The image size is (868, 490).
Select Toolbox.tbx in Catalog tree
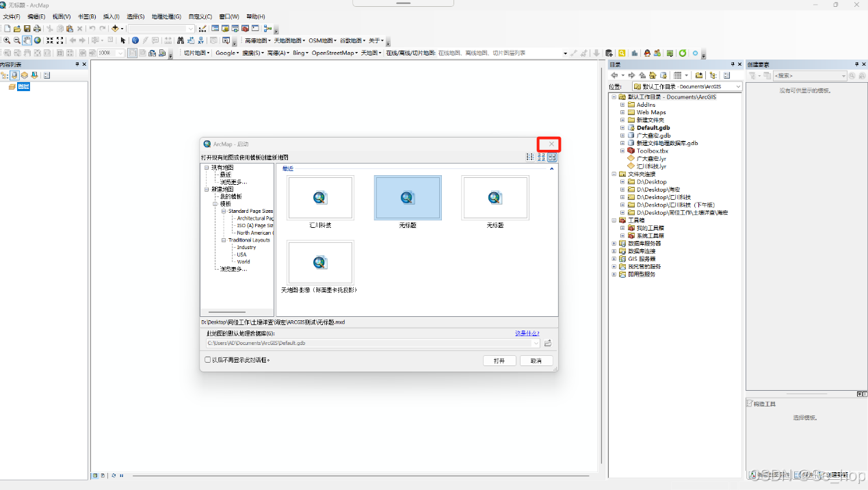click(653, 151)
